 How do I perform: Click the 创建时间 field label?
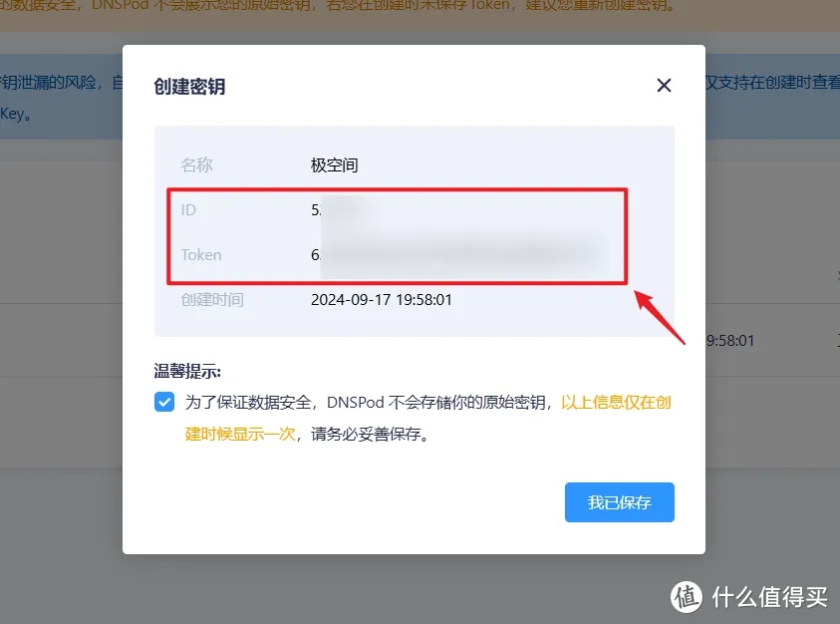[x=212, y=300]
